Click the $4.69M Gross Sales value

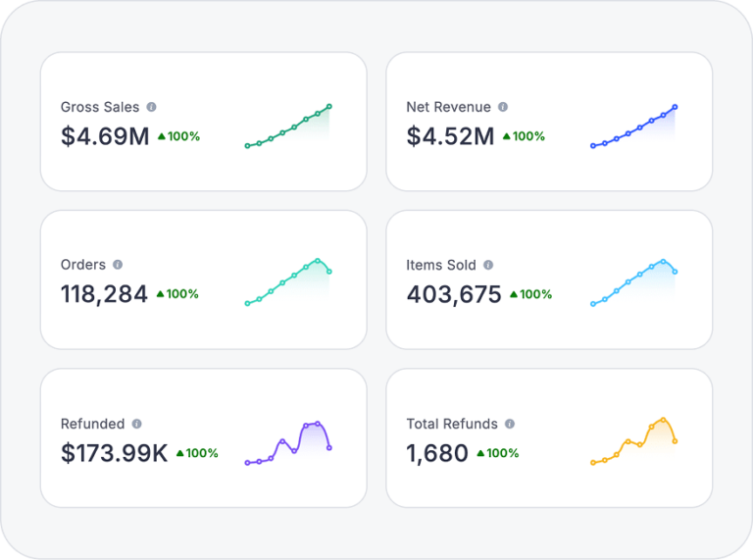coord(105,136)
